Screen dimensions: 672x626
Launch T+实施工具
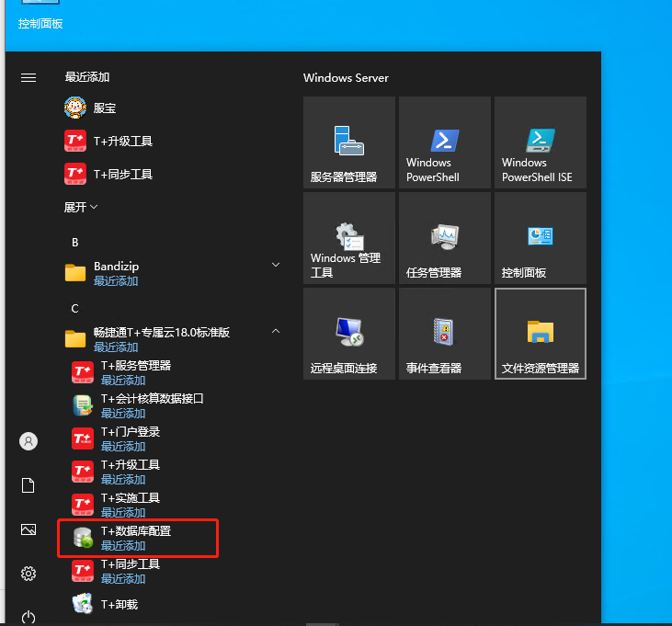click(171, 505)
